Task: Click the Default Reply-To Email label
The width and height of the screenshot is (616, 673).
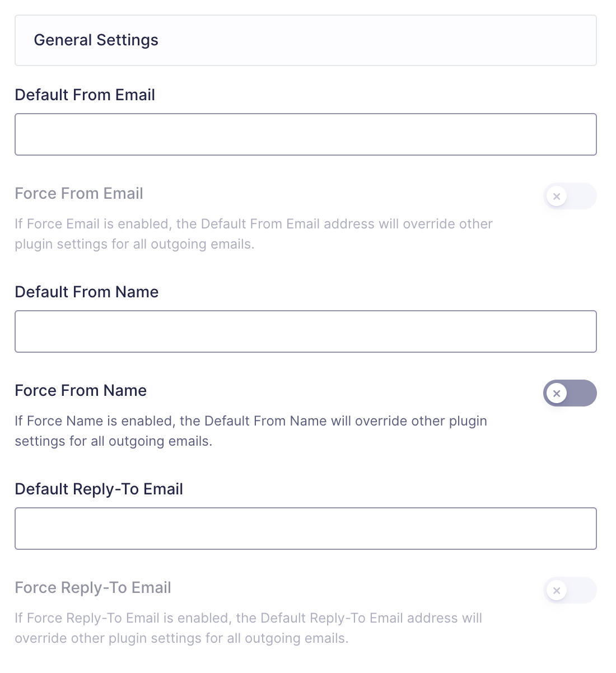Action: [x=99, y=489]
